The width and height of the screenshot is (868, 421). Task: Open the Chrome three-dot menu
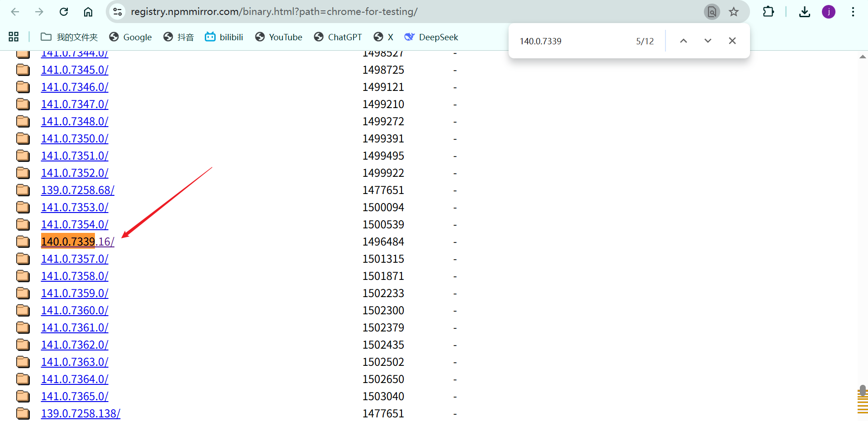pos(853,12)
